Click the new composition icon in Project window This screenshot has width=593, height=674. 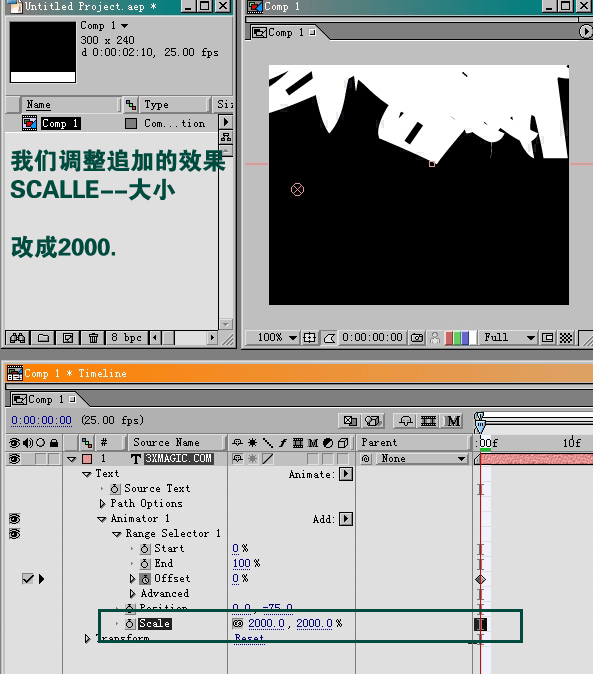point(68,338)
